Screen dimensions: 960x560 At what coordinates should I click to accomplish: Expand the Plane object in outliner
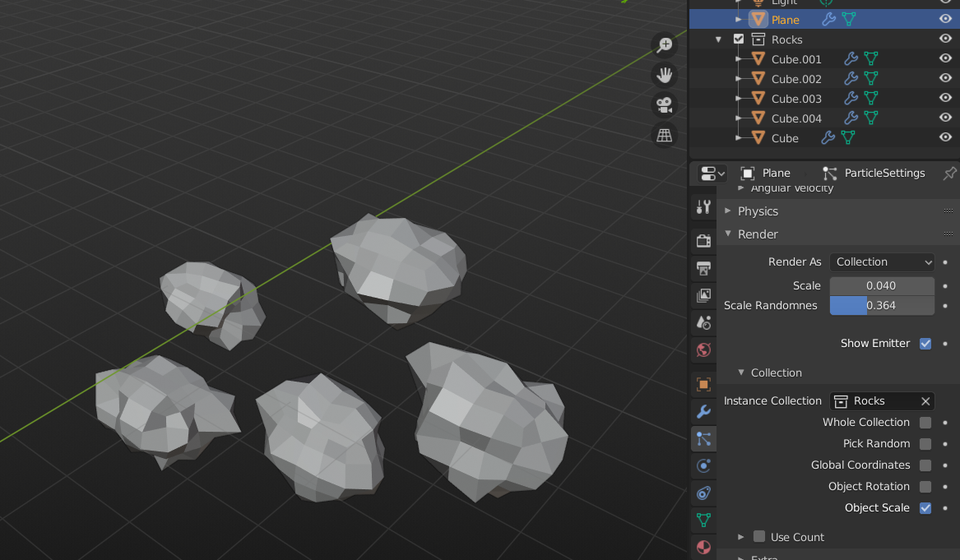click(x=739, y=20)
